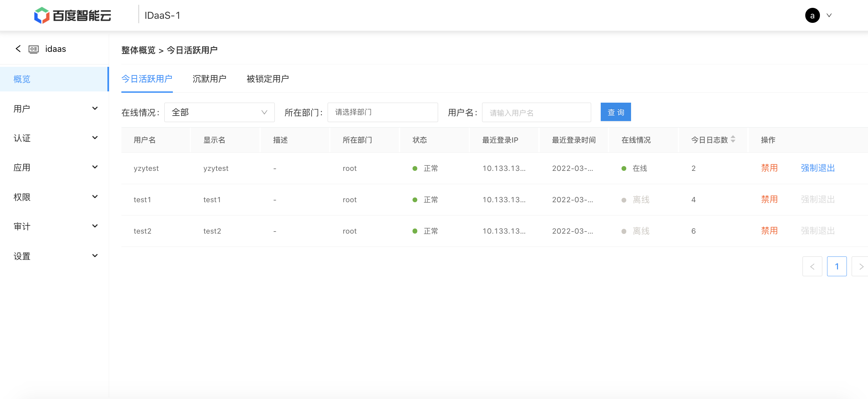Open the user avatar 'a'
This screenshot has height=399, width=868.
(x=812, y=15)
